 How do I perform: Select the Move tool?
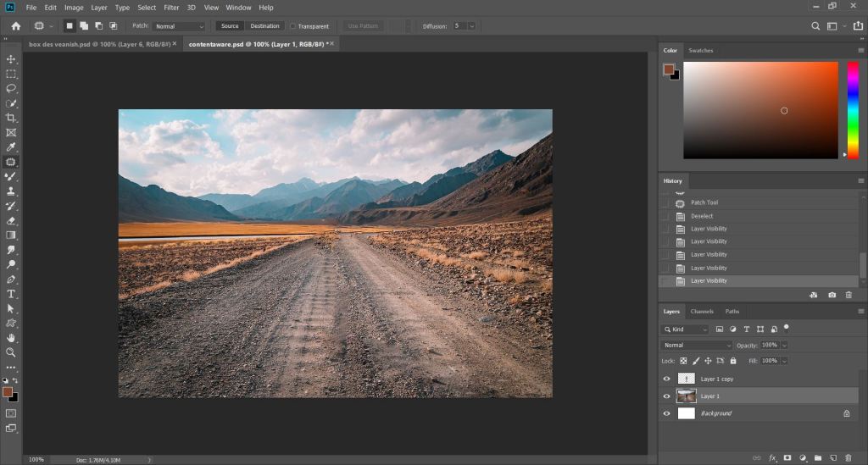coord(11,59)
